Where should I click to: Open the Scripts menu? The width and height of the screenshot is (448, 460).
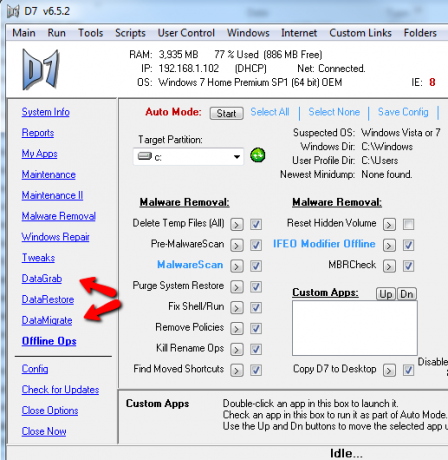click(x=130, y=33)
